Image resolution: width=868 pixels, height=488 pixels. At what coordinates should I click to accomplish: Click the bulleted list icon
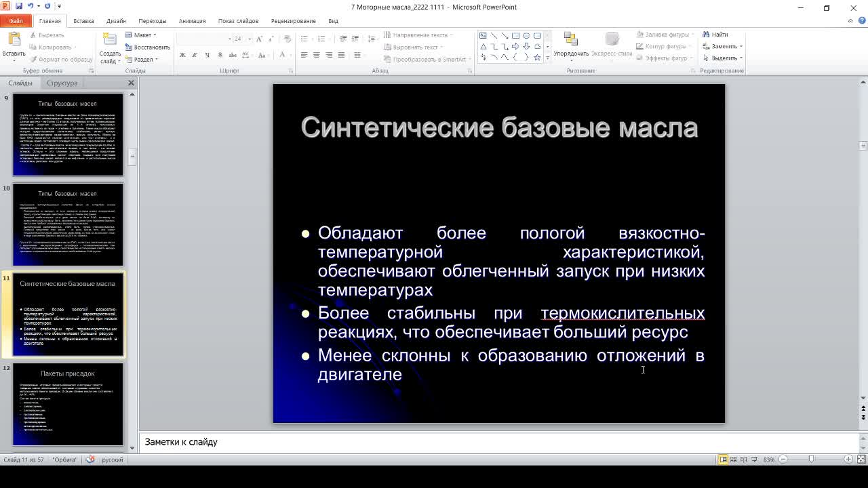pos(306,39)
